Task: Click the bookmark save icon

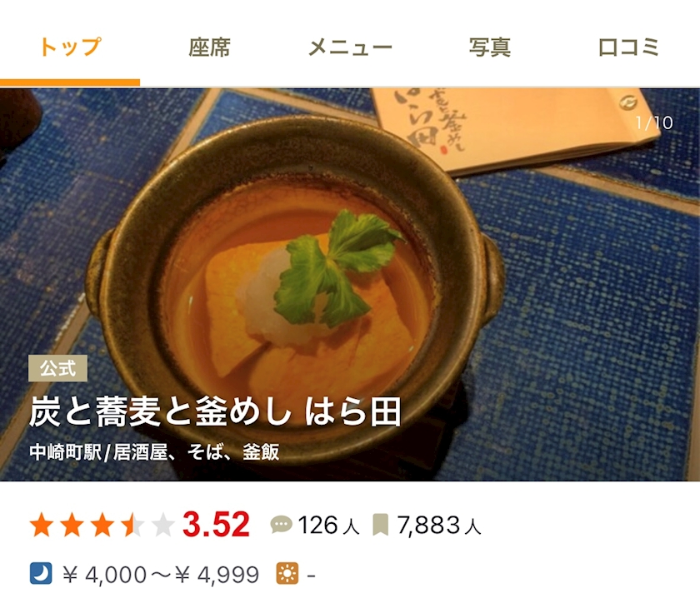Action: pyautogui.click(x=380, y=524)
